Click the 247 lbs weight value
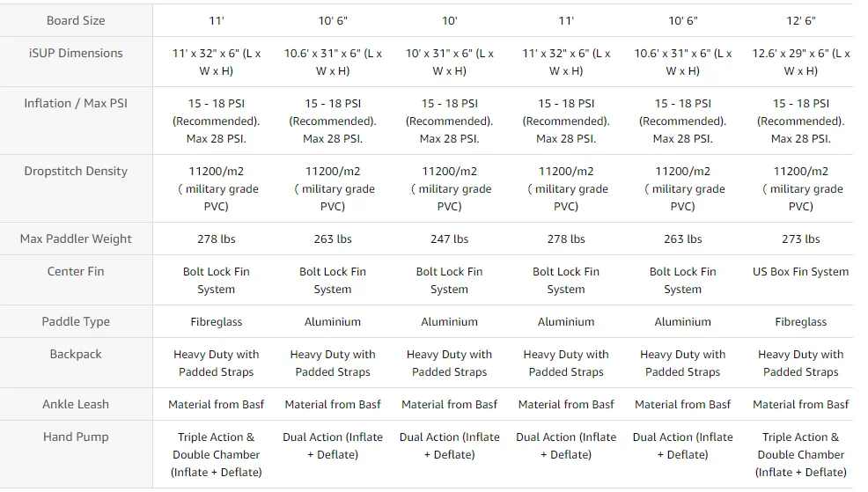 pos(449,239)
